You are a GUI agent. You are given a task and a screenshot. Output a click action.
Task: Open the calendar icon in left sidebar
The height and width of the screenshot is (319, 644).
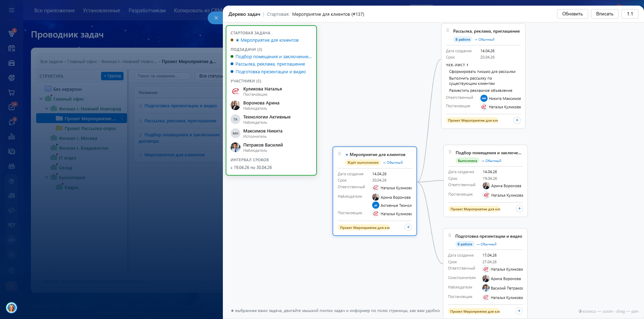12,48
